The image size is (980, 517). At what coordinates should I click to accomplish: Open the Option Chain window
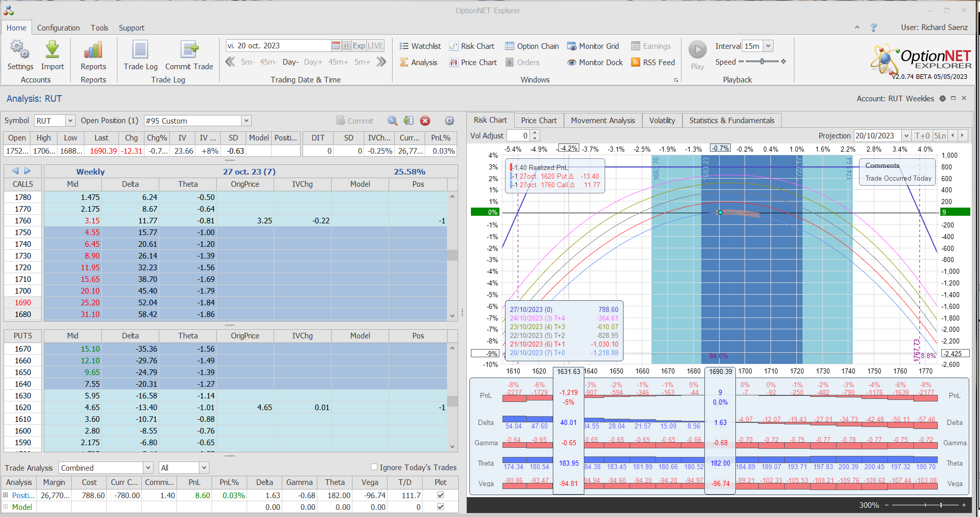point(531,46)
